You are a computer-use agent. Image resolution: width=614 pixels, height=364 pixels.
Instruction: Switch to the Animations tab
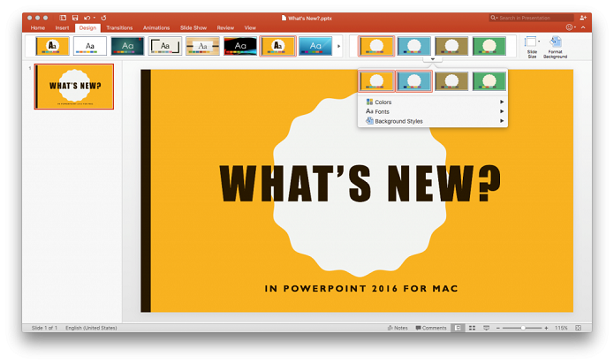tap(156, 27)
